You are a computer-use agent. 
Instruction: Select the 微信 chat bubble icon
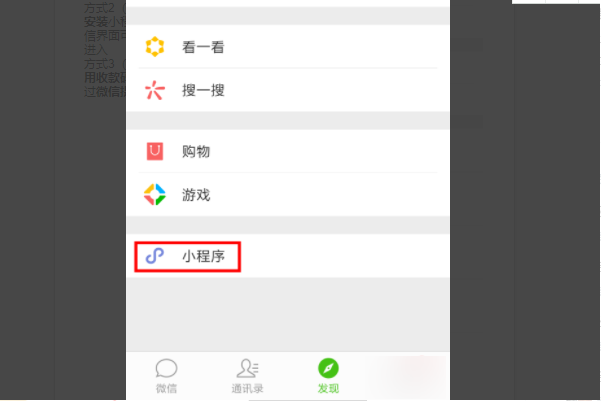point(166,368)
